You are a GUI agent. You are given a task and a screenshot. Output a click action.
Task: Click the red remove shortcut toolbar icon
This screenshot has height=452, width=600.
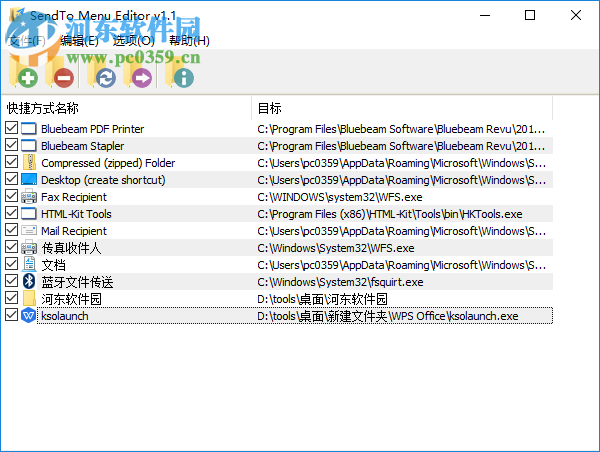tap(60, 73)
